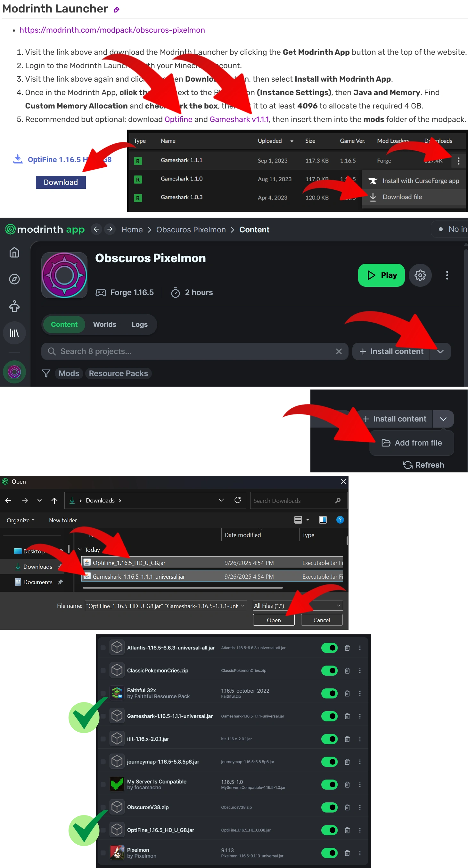
Task: Open the Modrinth app home sidebar icon
Action: [14, 253]
